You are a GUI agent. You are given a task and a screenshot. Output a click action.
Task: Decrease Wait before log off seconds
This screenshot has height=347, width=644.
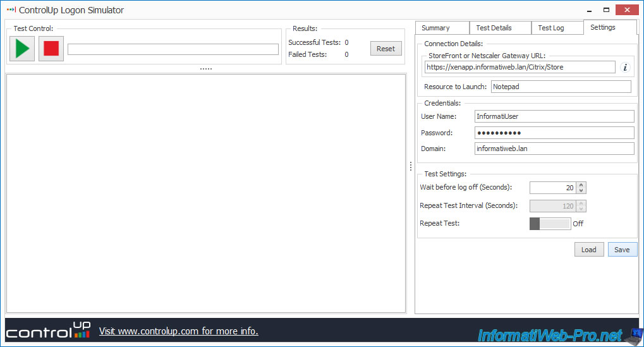pyautogui.click(x=581, y=190)
